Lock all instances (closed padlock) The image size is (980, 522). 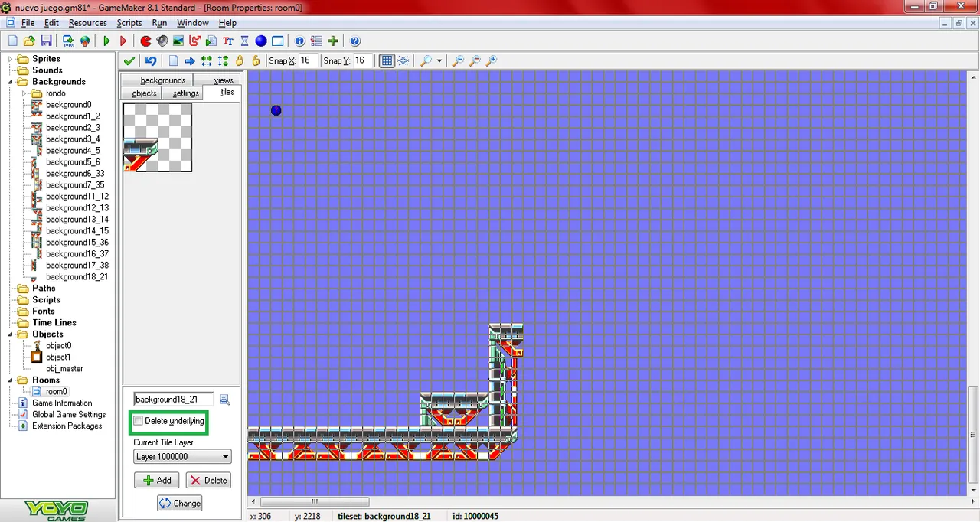(x=240, y=60)
